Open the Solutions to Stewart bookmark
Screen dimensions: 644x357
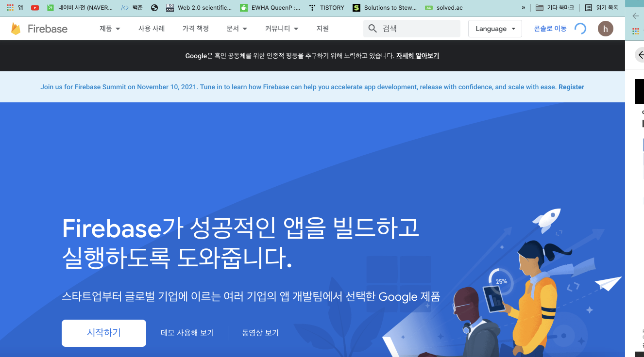pyautogui.click(x=385, y=7)
